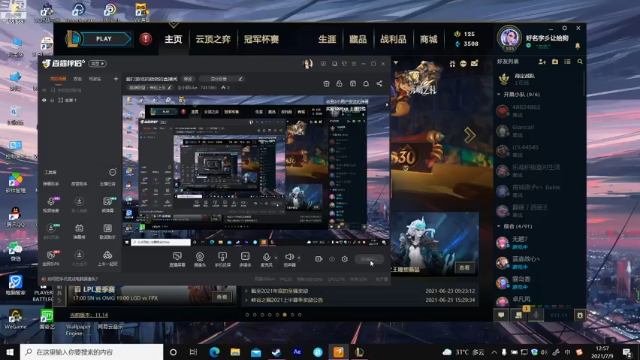Expand microphone options dropdown arrow
The height and width of the screenshot is (360, 640).
pos(276,258)
